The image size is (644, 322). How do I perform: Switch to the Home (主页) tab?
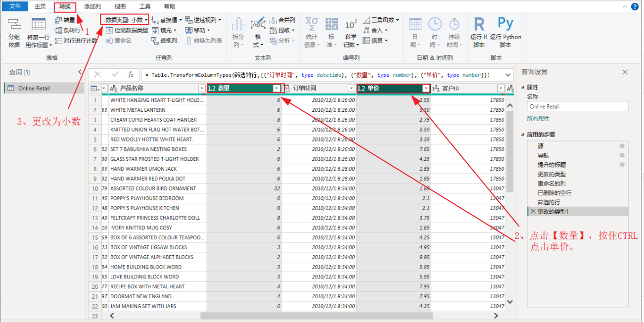(40, 7)
